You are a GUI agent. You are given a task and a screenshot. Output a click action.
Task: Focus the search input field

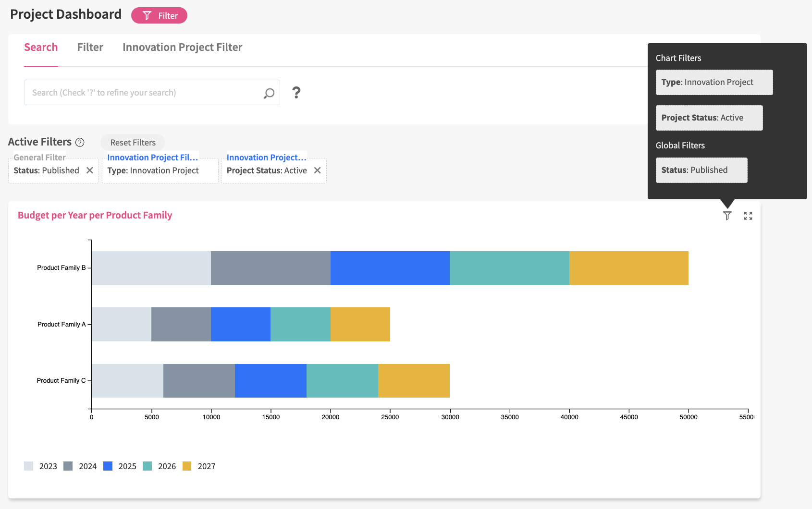click(144, 93)
